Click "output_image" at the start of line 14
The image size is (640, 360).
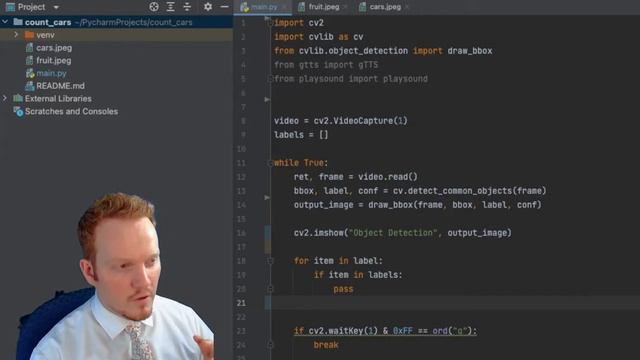tap(324, 205)
